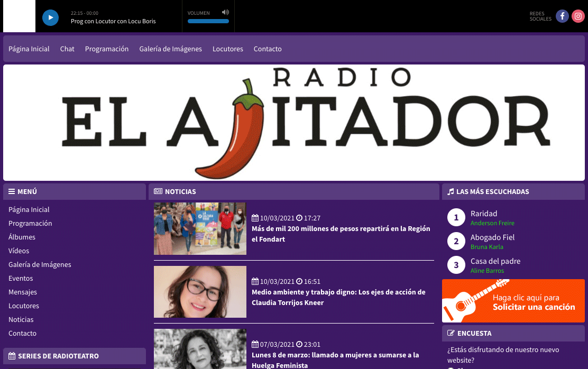The image size is (588, 369).
Task: Click the Noticias newspaper icon
Action: click(x=158, y=192)
